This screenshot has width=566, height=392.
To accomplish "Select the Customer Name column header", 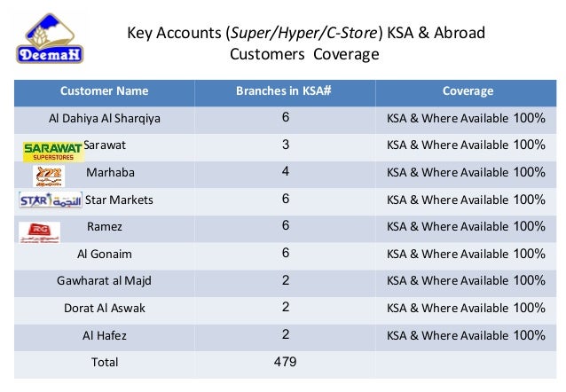I will pyautogui.click(x=105, y=91).
